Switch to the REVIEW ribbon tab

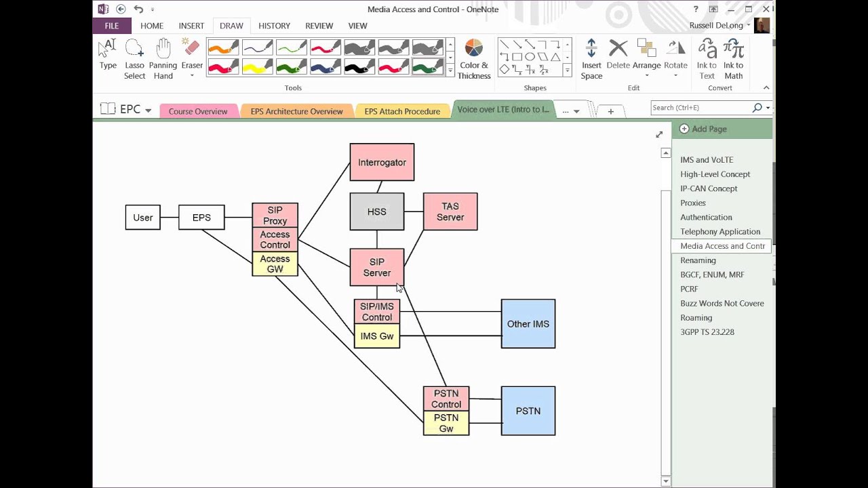point(319,26)
